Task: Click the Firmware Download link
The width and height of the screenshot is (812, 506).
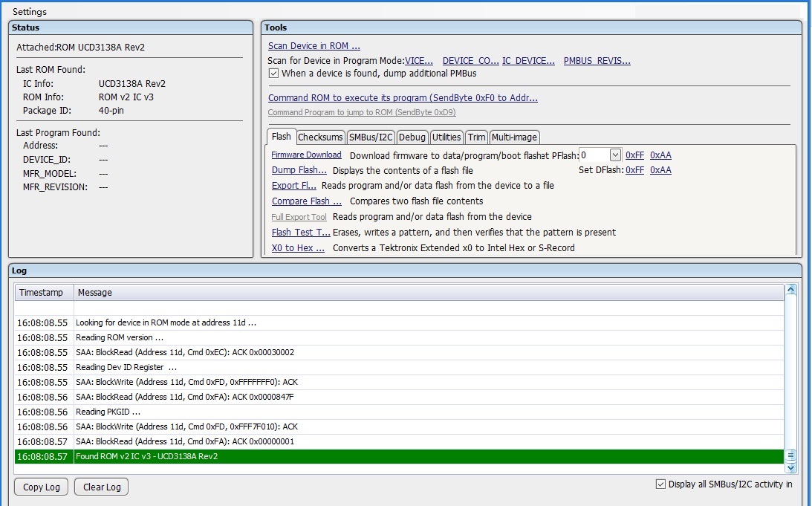Action: (306, 155)
